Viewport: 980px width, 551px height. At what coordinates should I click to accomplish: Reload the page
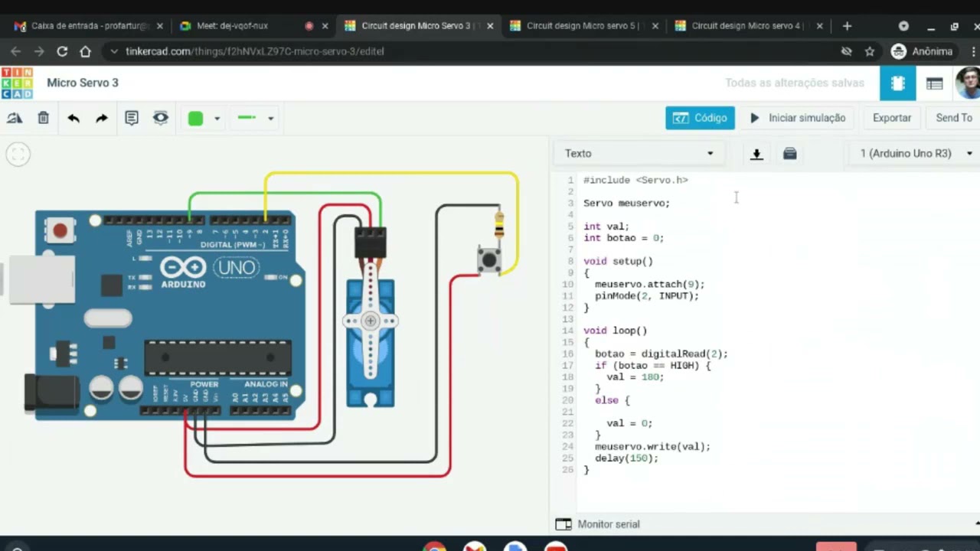(62, 51)
